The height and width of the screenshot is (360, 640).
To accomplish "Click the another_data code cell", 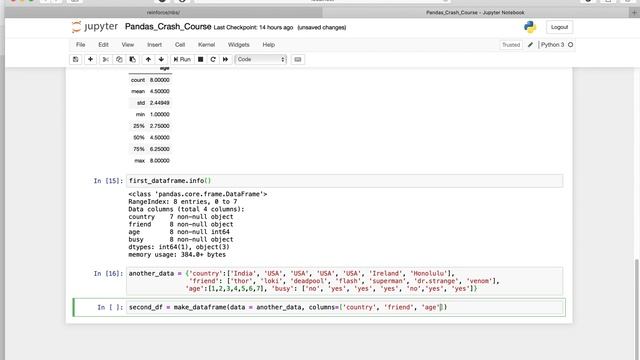I will click(344, 281).
